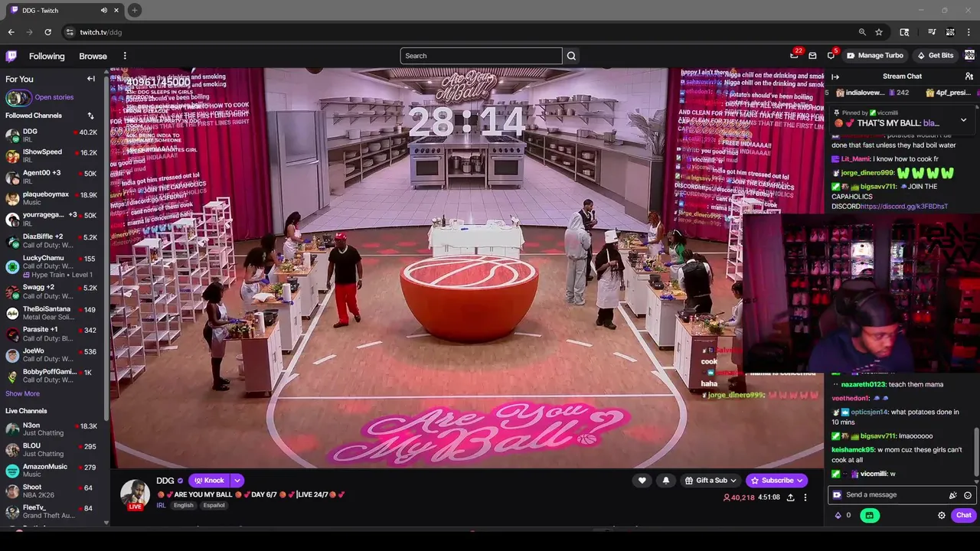
Task: Toggle the notification bell for DDG
Action: pyautogui.click(x=665, y=481)
